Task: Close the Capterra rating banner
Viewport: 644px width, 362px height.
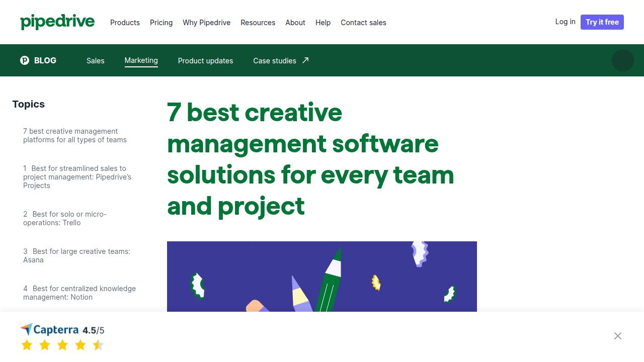Action: pyautogui.click(x=618, y=336)
